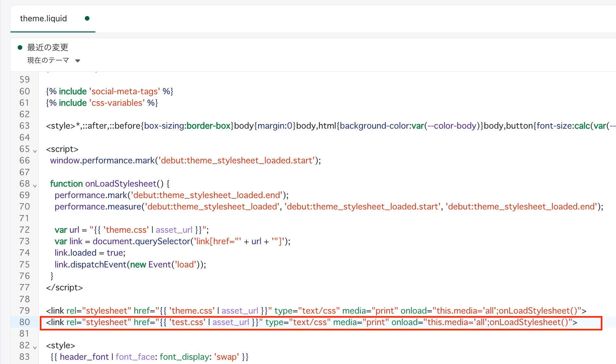Select line number 80 in the gutter
This screenshot has height=364, width=616.
click(25, 322)
